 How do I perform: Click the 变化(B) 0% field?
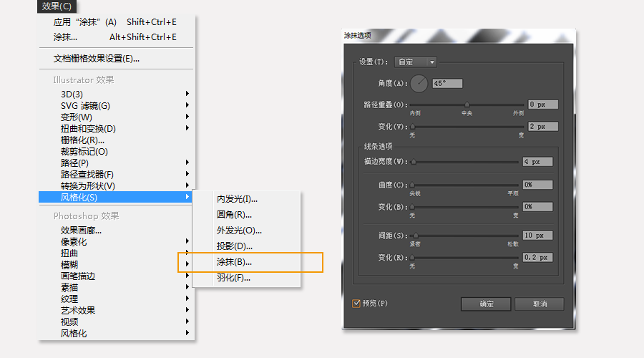(537, 207)
